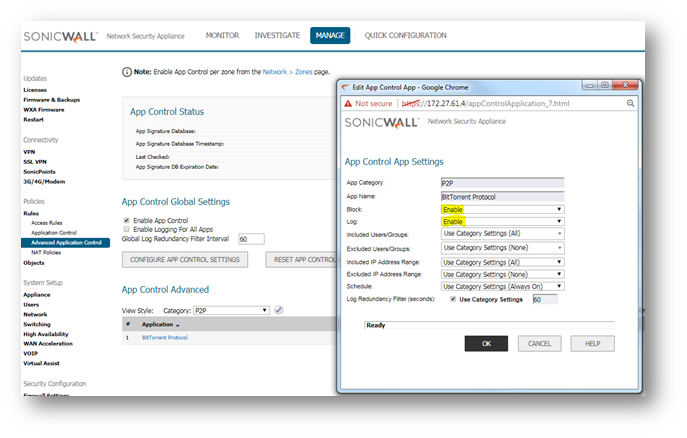Click the CANCEL button
687x438 pixels.
click(539, 344)
